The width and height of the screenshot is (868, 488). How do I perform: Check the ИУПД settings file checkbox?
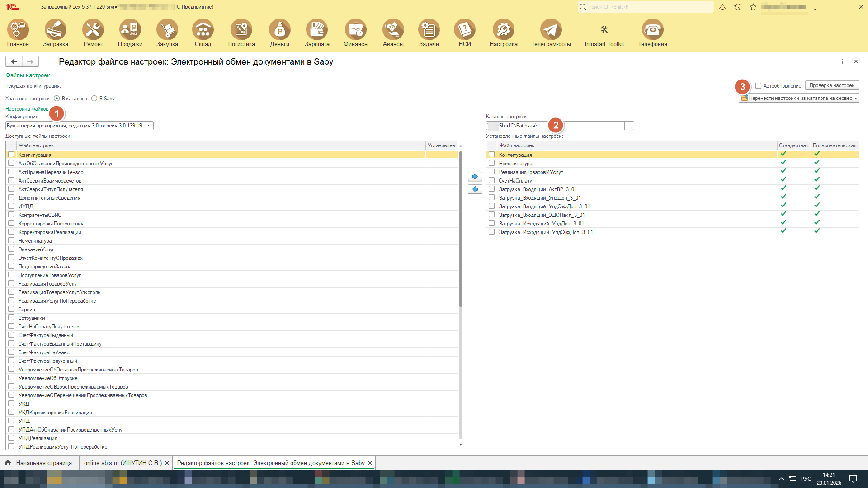(x=11, y=206)
